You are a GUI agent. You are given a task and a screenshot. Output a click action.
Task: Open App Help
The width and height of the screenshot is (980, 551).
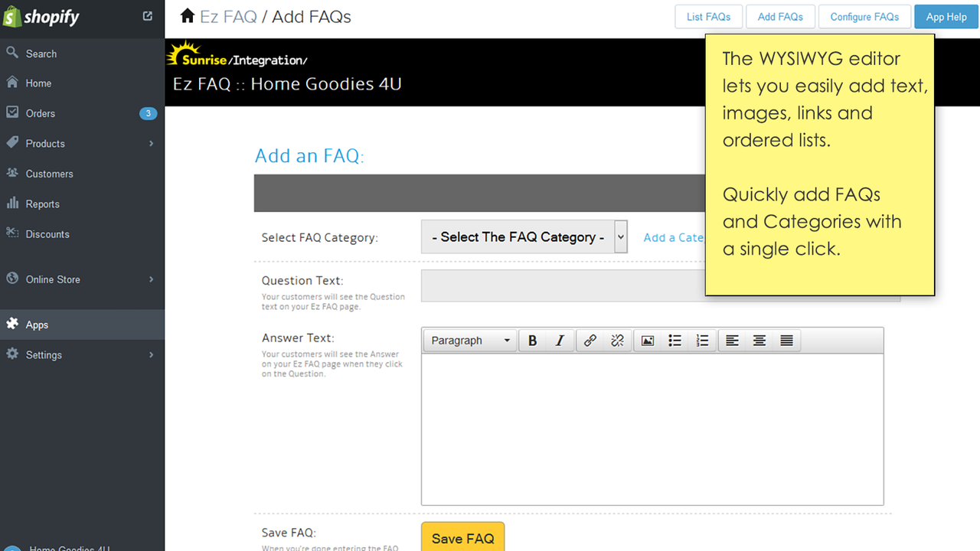pos(946,16)
